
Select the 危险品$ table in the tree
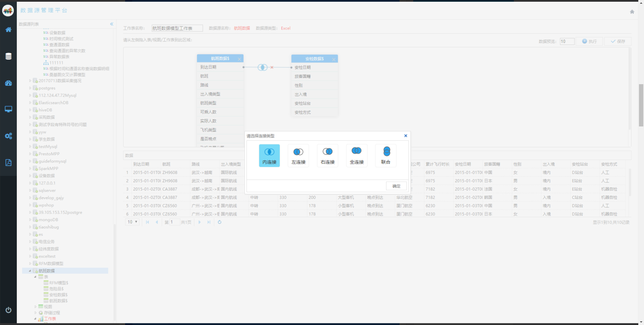[56, 289]
